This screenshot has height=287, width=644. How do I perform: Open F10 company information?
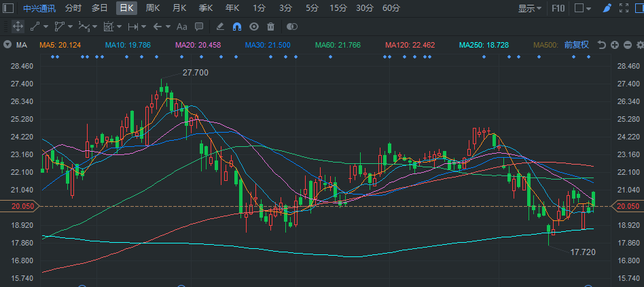558,7
